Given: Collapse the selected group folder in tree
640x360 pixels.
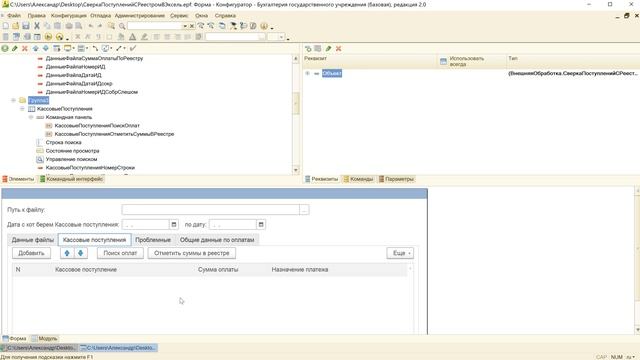Looking at the screenshot, I should coord(13,100).
